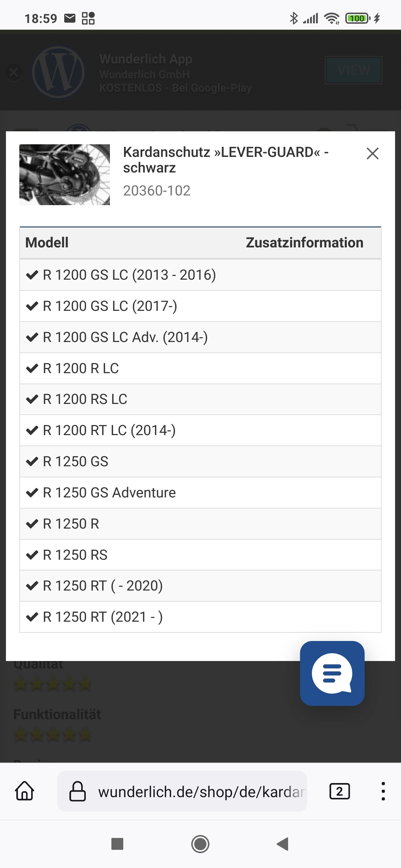
Task: Tap the Modell column header
Action: 47,243
